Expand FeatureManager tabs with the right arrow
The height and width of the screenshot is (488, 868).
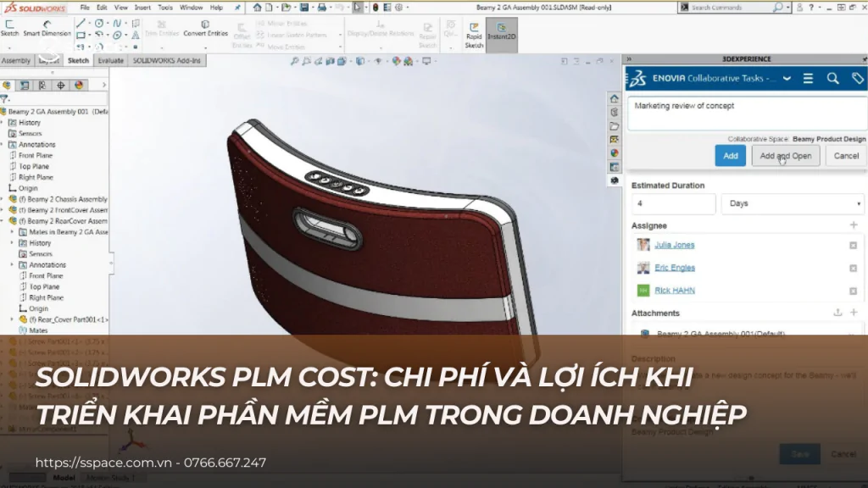coord(103,86)
